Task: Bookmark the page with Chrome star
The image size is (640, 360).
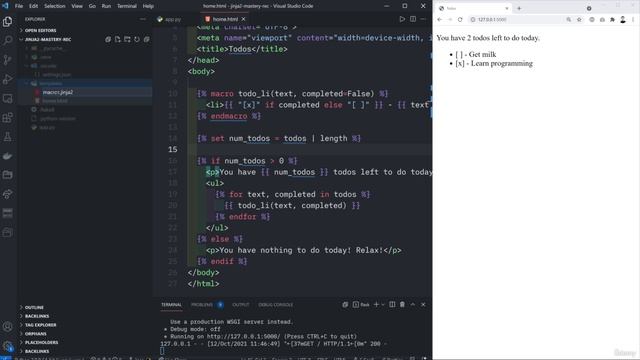Action: tap(579, 20)
